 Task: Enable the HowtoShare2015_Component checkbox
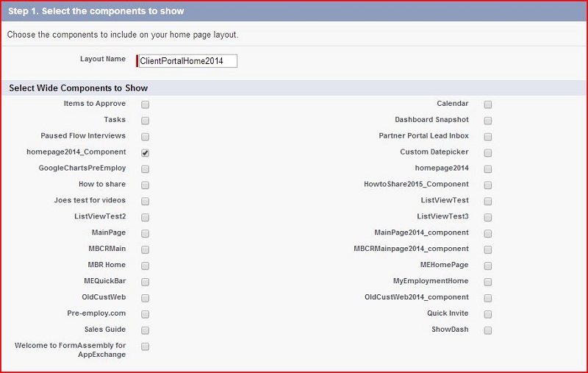pyautogui.click(x=488, y=185)
